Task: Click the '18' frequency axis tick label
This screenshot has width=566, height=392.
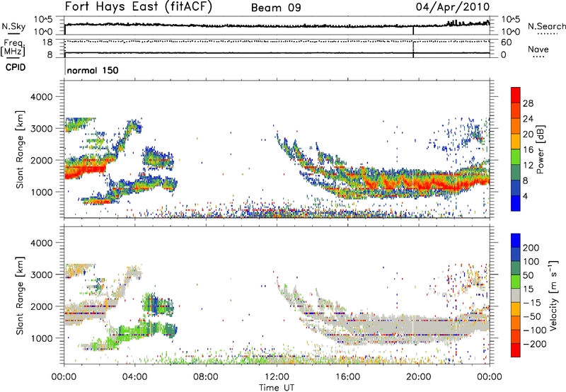Action: 47,42
